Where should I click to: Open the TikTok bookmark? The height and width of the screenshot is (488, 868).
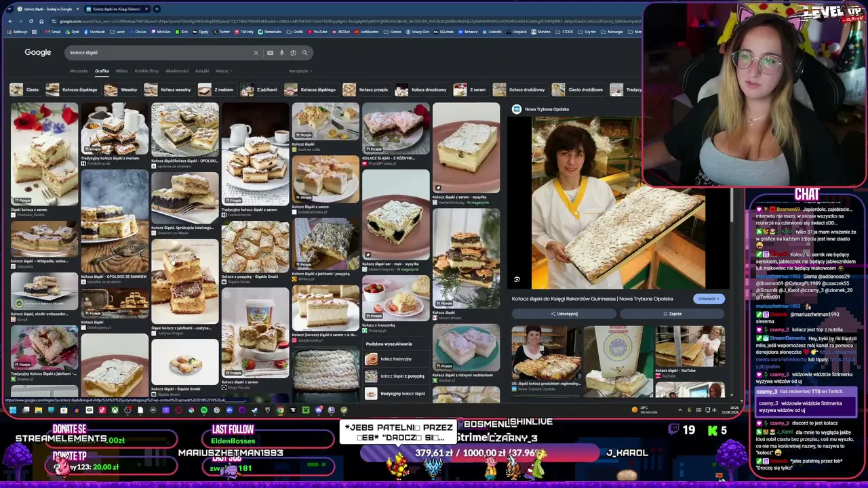pos(245,32)
